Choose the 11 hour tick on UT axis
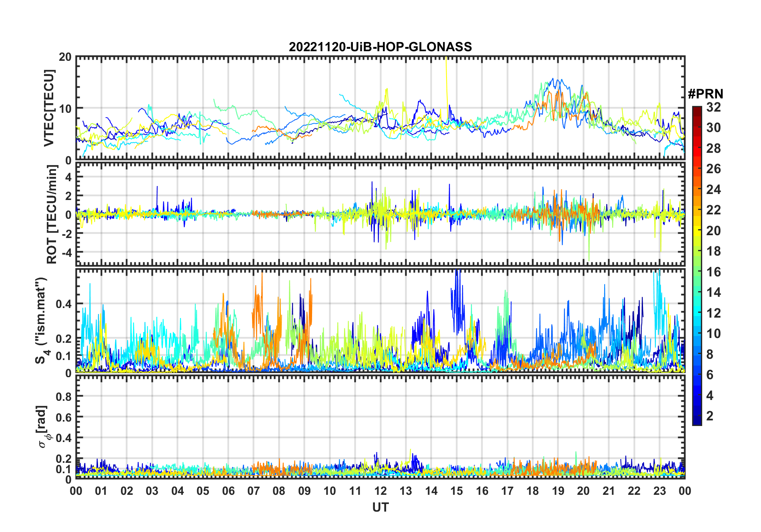 (x=355, y=491)
